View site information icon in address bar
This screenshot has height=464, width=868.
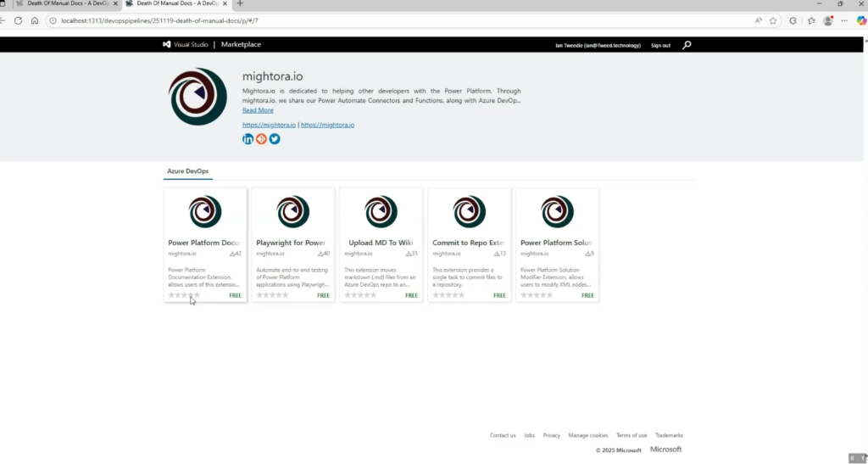(x=53, y=20)
